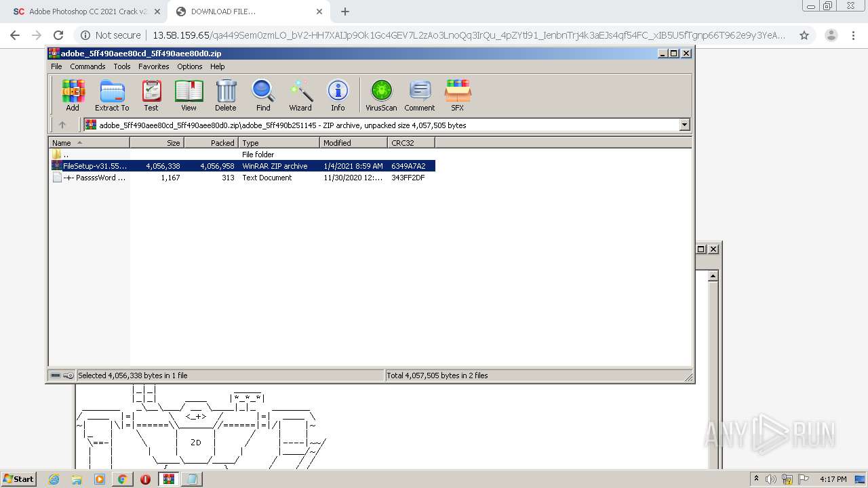The width and height of the screenshot is (868, 488).
Task: Open the Commands menu
Action: coord(87,66)
